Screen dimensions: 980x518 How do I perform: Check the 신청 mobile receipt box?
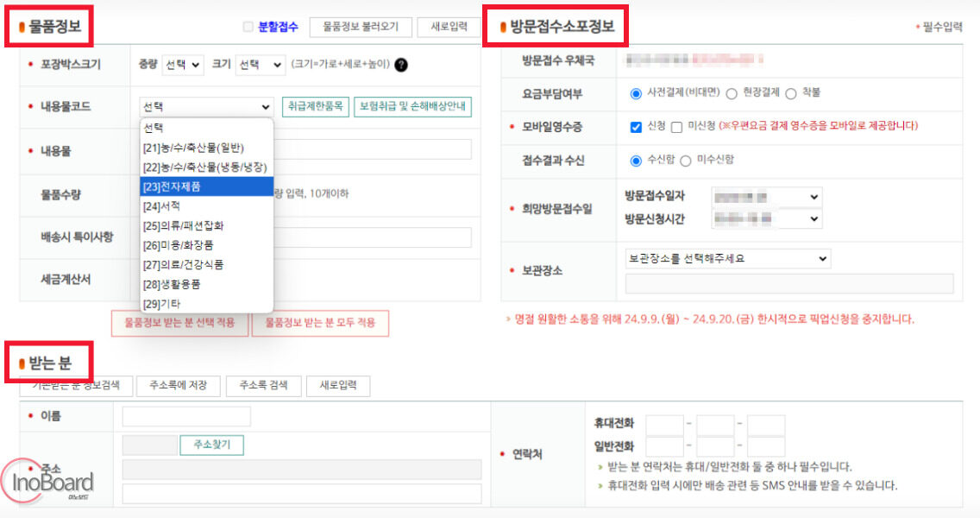point(636,127)
